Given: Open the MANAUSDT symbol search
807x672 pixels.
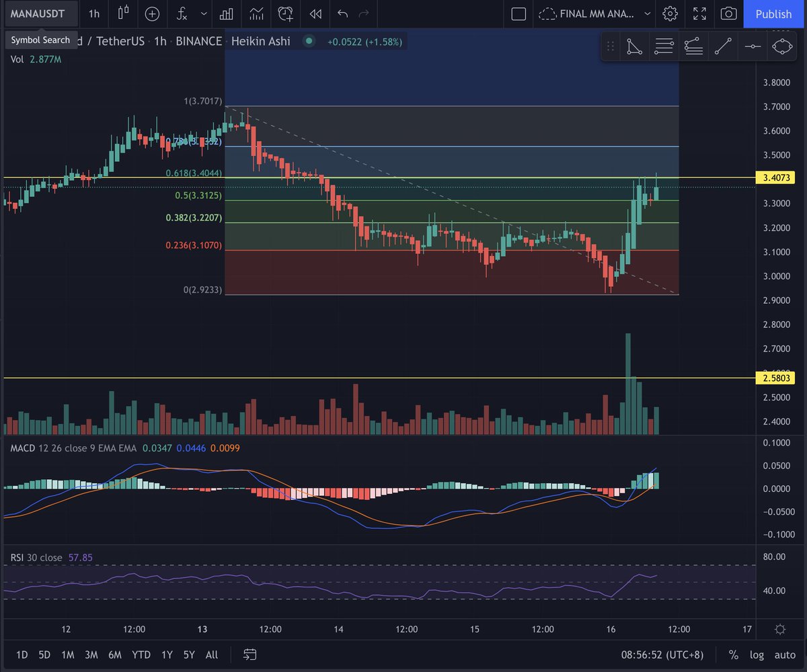Looking at the screenshot, I should point(40,13).
